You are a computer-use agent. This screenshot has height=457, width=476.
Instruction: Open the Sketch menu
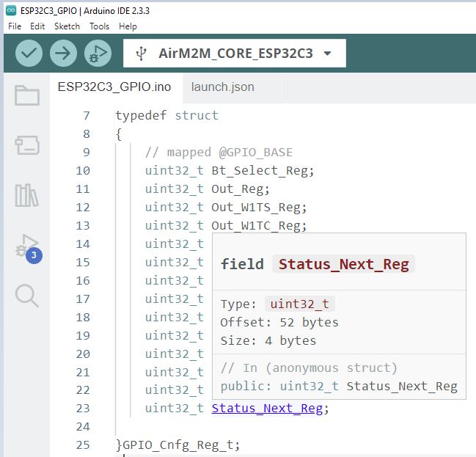[x=67, y=26]
